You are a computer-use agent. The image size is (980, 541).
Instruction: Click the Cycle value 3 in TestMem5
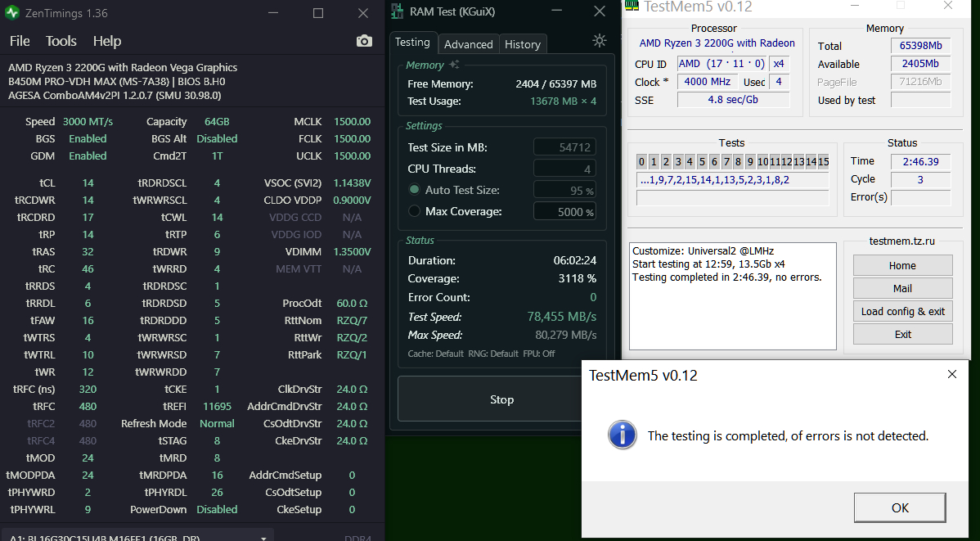tap(920, 180)
